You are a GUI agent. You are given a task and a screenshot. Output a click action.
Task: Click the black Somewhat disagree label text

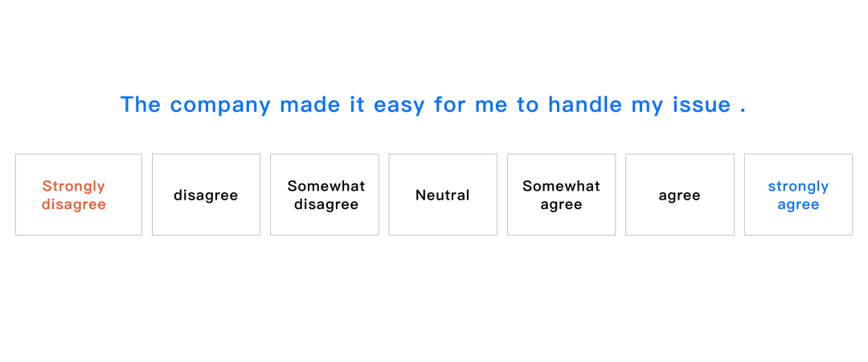pyautogui.click(x=326, y=195)
